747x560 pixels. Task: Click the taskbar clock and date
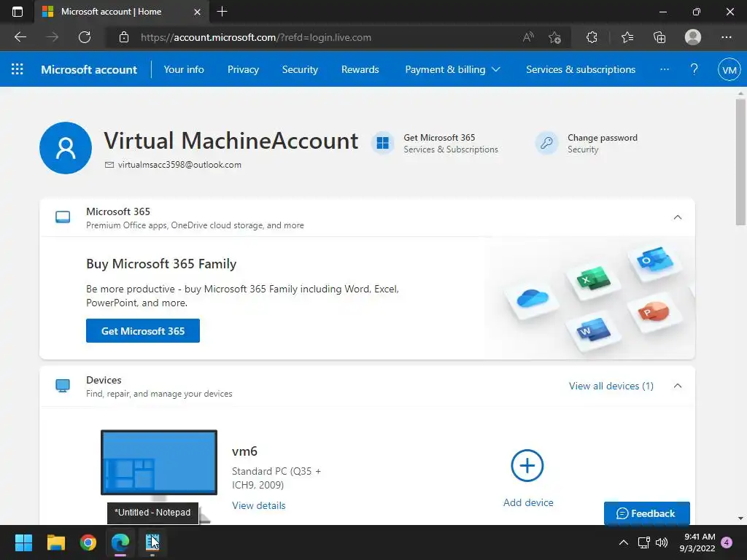697,542
